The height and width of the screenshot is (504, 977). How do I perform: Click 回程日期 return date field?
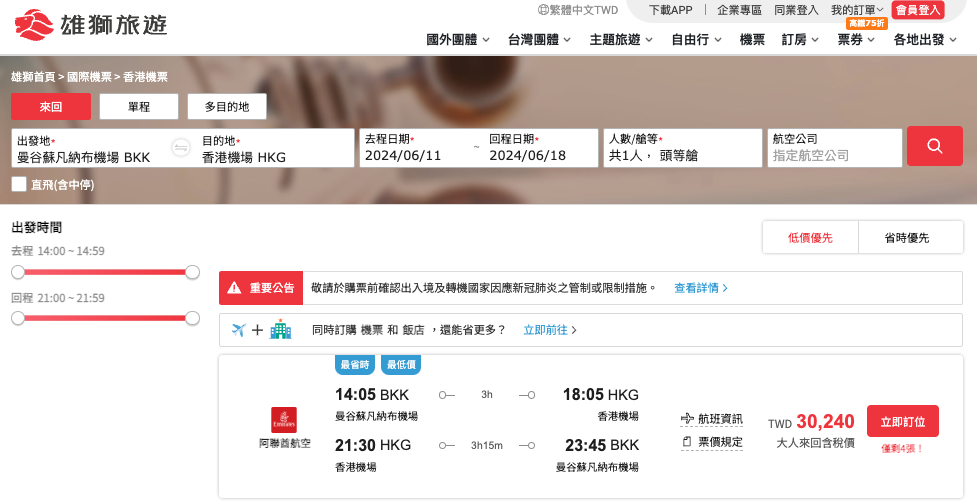(540, 148)
